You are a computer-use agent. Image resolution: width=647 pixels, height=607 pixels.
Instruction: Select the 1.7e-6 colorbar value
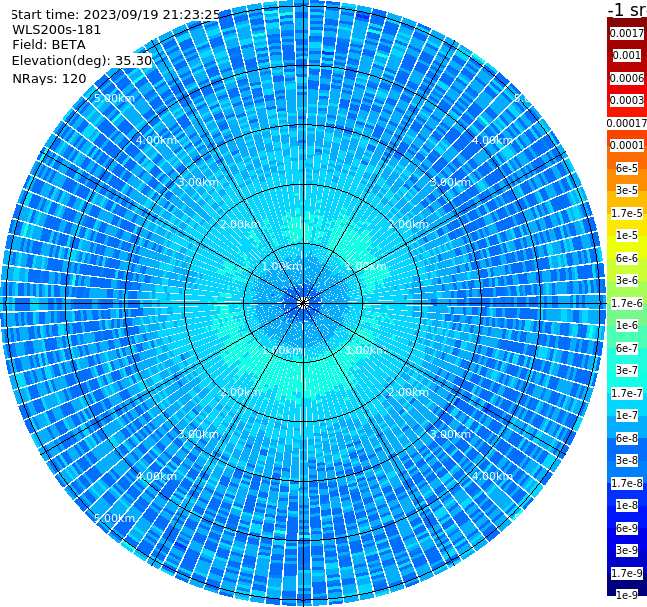tap(627, 303)
